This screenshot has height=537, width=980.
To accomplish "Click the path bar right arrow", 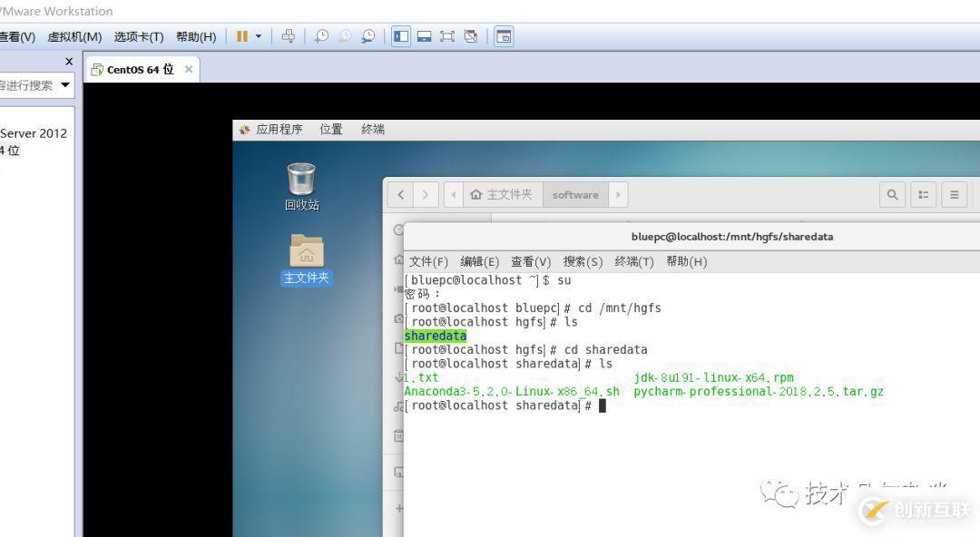I will [618, 194].
